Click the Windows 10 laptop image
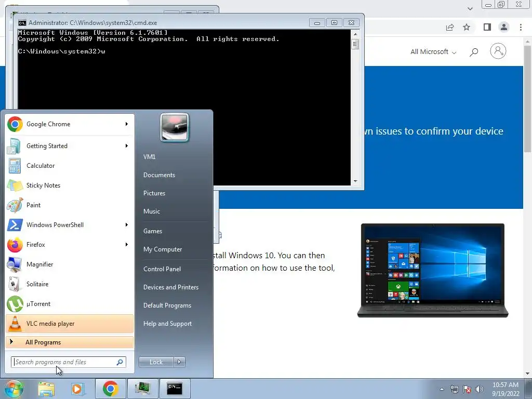The image size is (532, 399). [433, 270]
